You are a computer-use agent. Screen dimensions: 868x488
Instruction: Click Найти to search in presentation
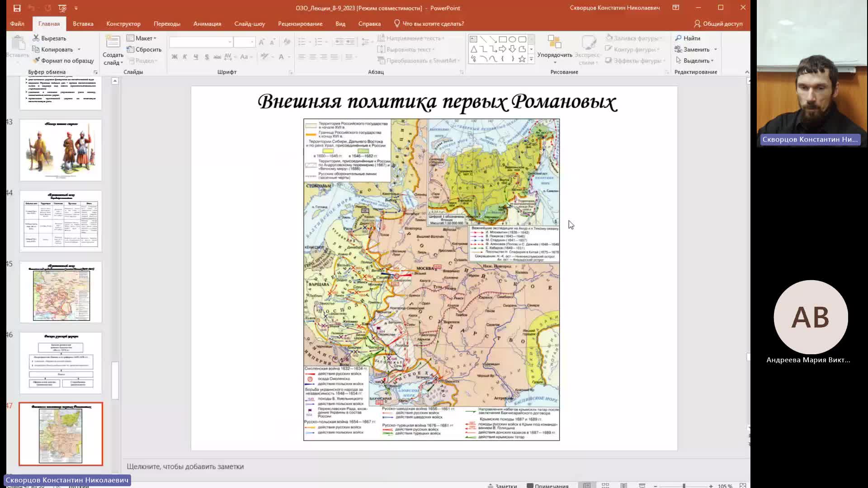point(688,38)
